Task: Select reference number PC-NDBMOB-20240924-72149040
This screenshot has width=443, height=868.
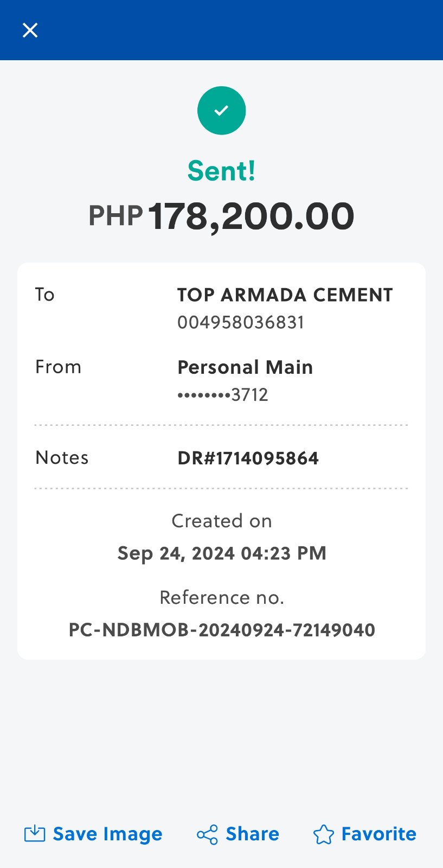Action: 222,630
